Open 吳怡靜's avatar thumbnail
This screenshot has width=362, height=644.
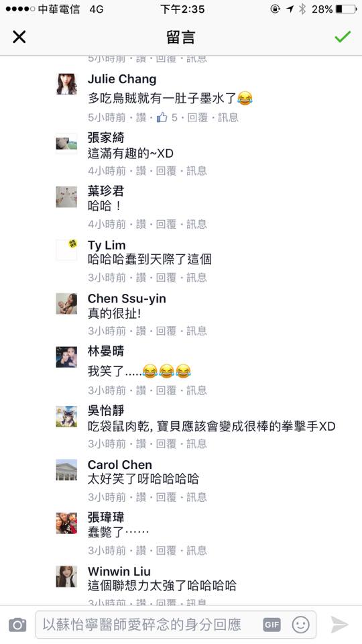pyautogui.click(x=66, y=416)
